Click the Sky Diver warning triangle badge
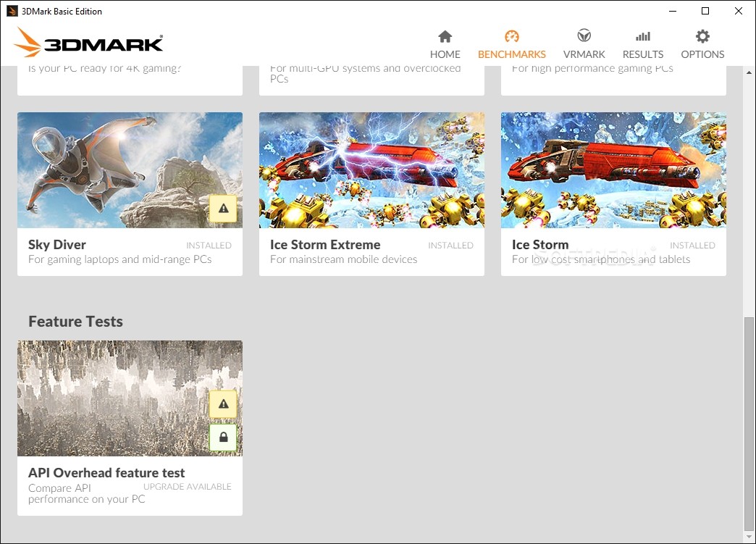The image size is (756, 544). 223,209
